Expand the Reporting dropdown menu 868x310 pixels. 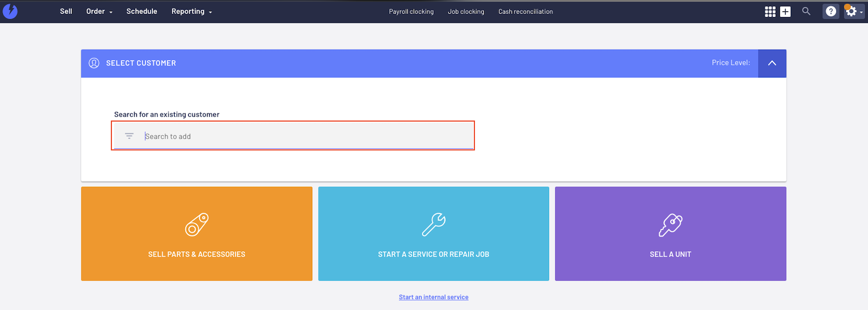[192, 11]
